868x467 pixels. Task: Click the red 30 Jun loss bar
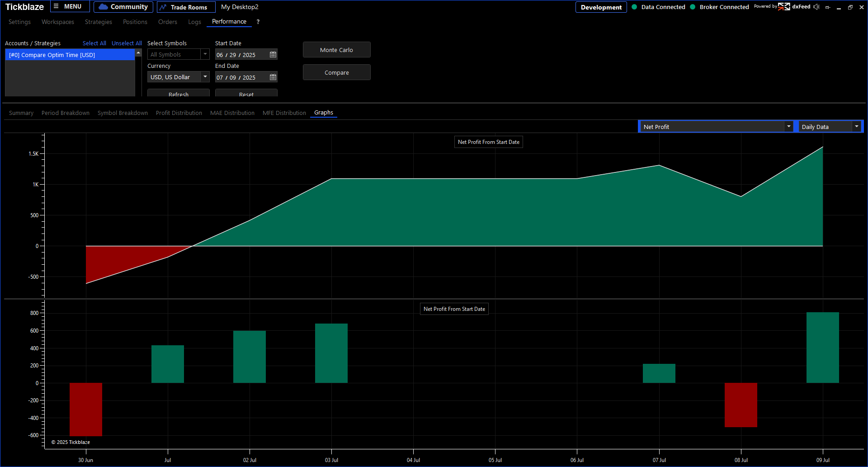click(86, 410)
